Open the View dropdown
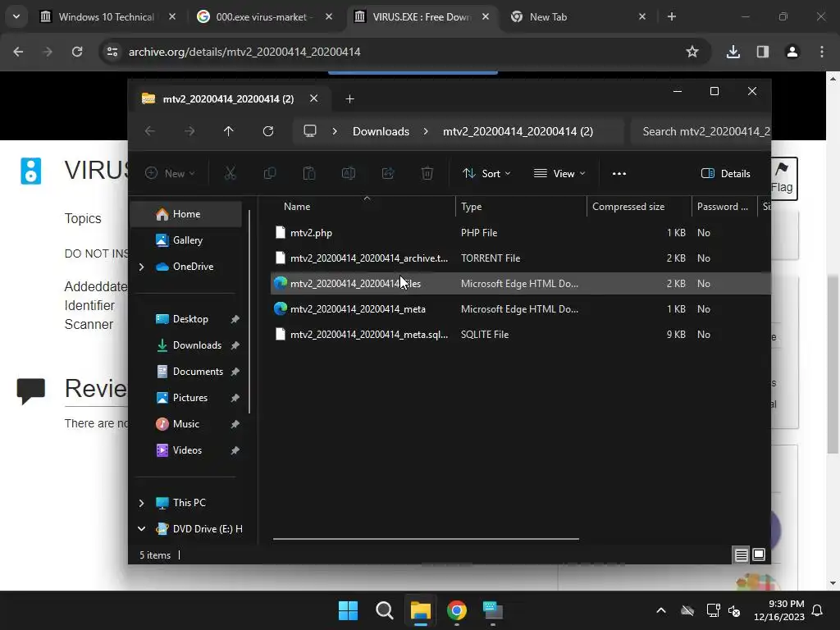The height and width of the screenshot is (630, 840). pos(559,174)
